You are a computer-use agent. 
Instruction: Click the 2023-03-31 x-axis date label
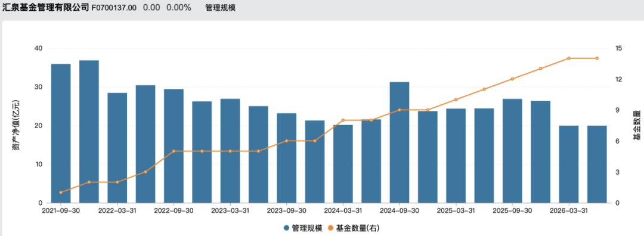pyautogui.click(x=230, y=210)
